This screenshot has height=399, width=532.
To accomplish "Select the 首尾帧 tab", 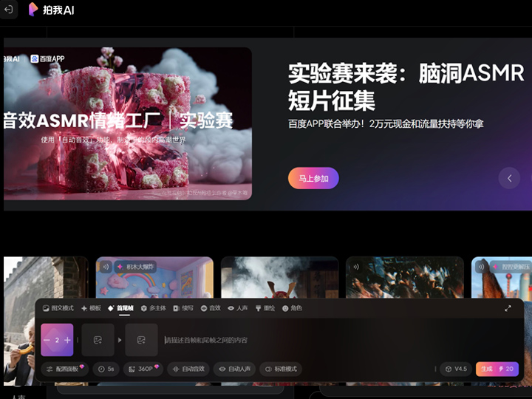I will coord(120,308).
